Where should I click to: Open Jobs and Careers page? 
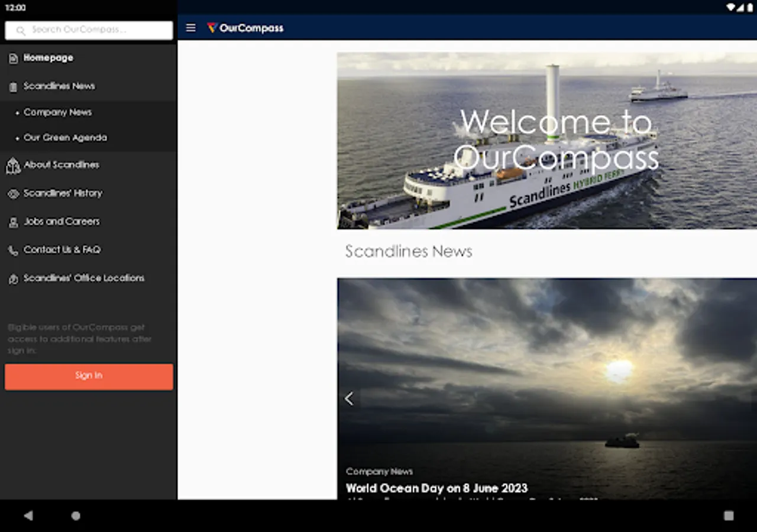tap(89, 222)
